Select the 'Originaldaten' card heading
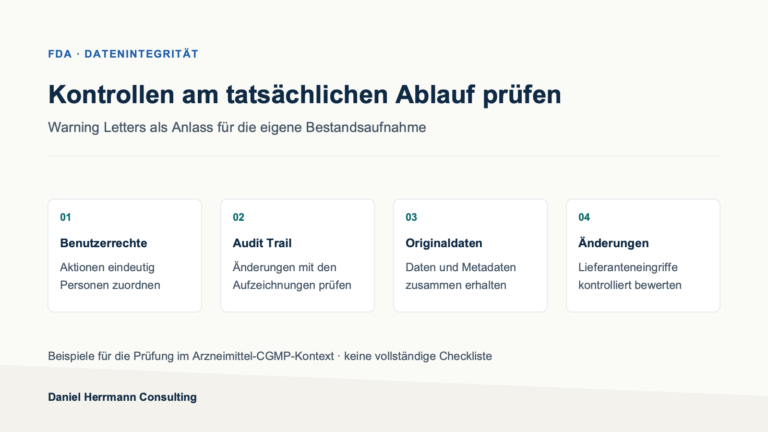 [444, 243]
